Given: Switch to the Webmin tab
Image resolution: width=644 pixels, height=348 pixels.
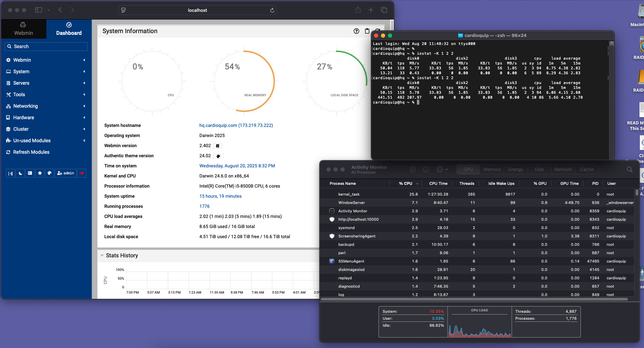Looking at the screenshot, I should [23, 29].
